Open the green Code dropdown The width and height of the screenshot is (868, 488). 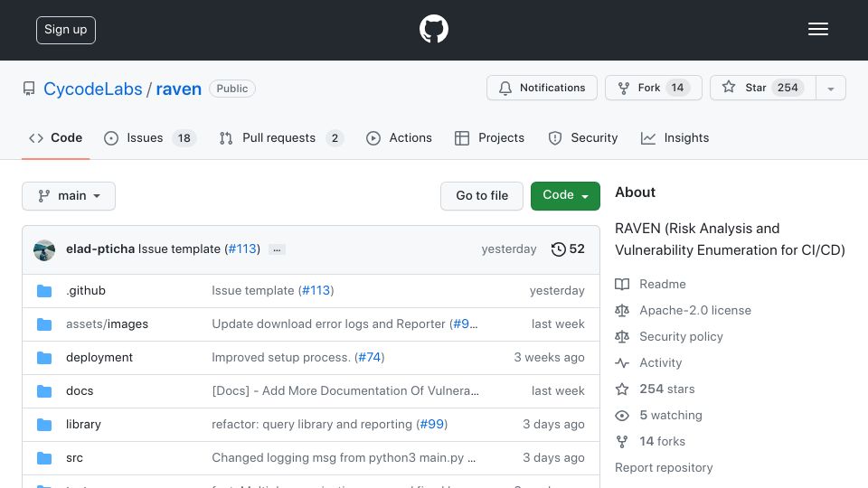click(565, 196)
